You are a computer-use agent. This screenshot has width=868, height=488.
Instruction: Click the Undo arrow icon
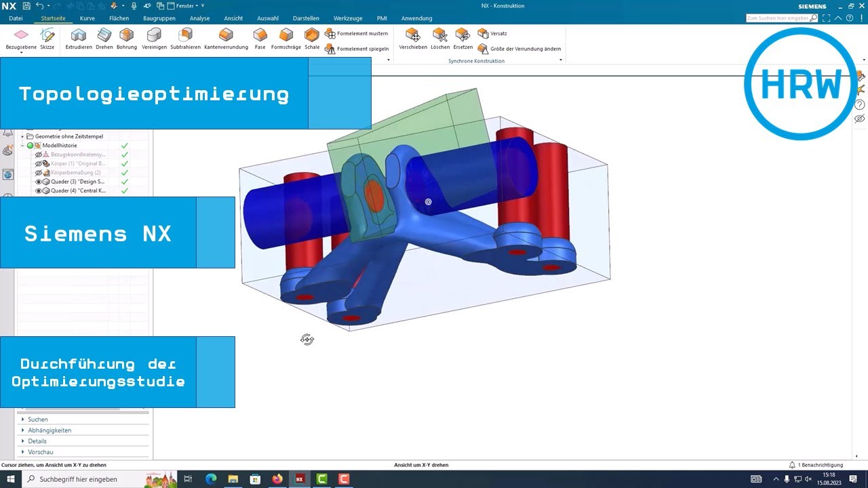point(39,5)
